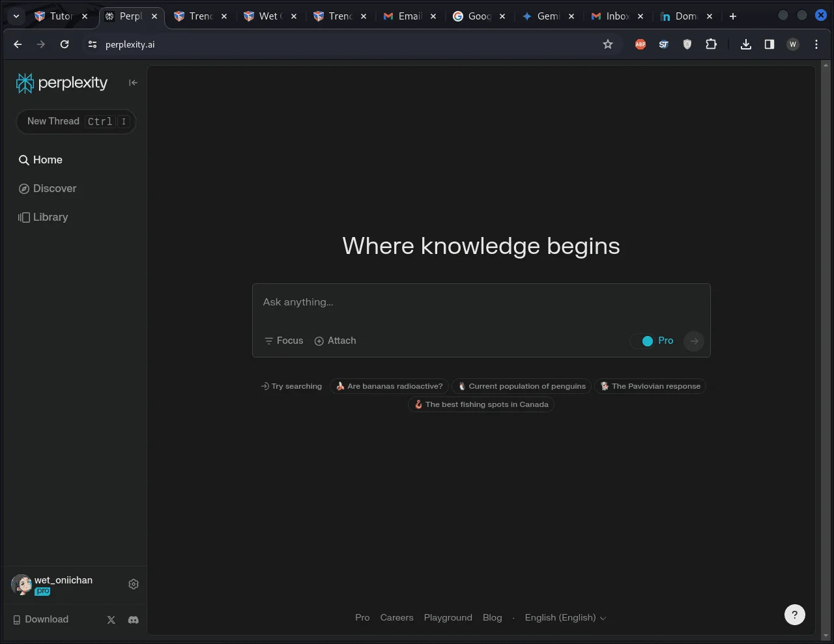Image resolution: width=834 pixels, height=644 pixels.
Task: Download the Perplexity app
Action: coord(40,619)
